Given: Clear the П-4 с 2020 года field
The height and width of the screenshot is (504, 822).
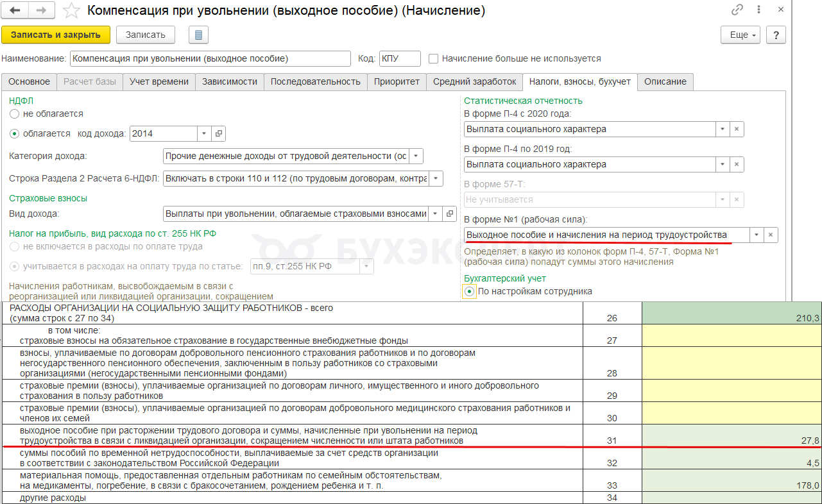Looking at the screenshot, I should (x=737, y=129).
